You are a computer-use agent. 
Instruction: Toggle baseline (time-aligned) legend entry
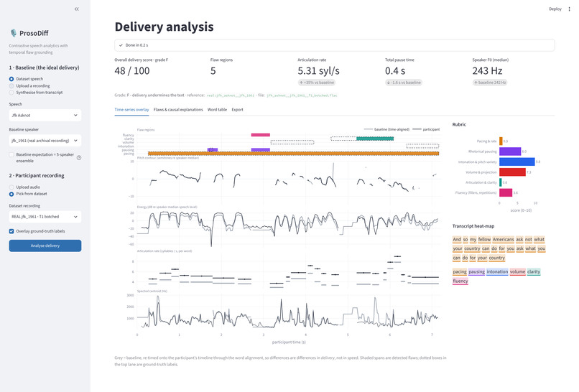coord(386,129)
